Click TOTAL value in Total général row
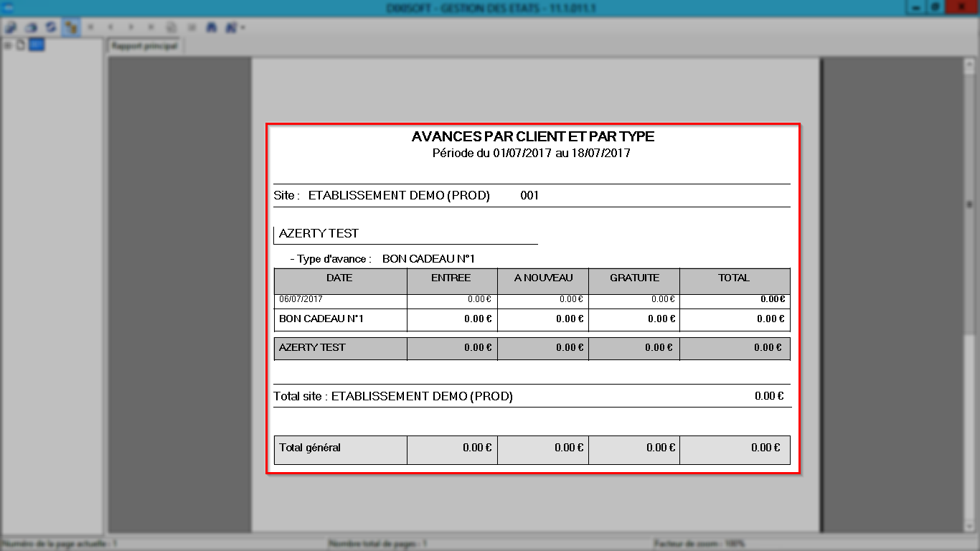 point(765,448)
